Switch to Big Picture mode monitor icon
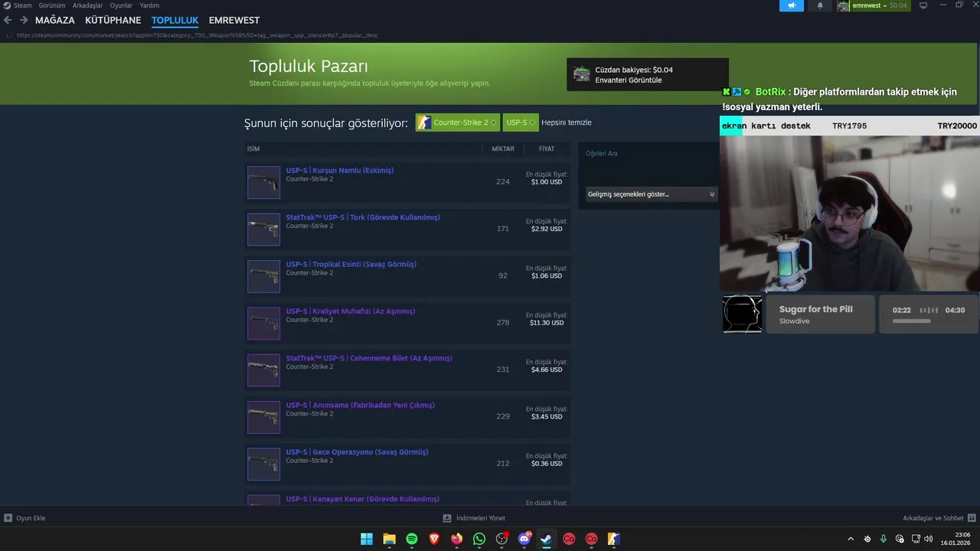980x551 pixels. coord(923,5)
